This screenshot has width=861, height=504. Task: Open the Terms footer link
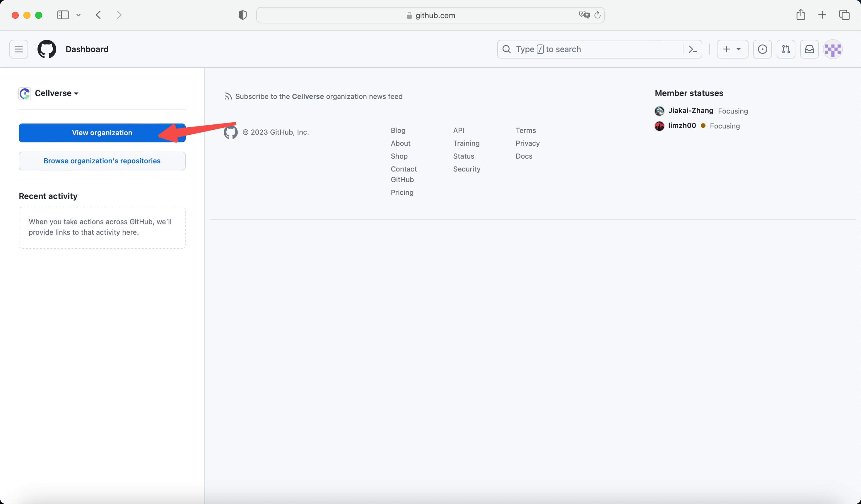click(526, 131)
